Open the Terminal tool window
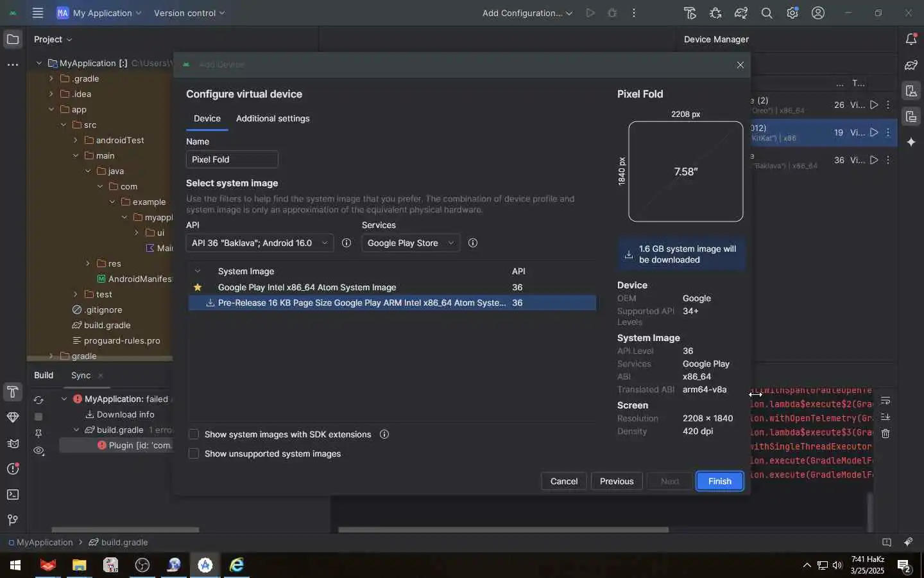 (12, 495)
